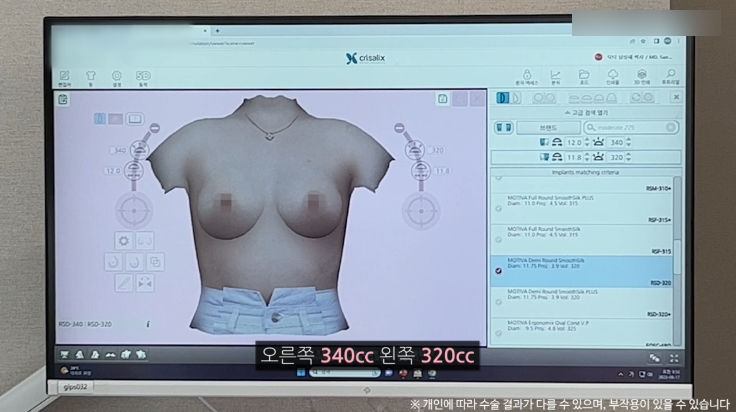Viewport: 736px width, 412px height.
Task: Decrease the 320 volume stepper value
Action: tap(629, 160)
